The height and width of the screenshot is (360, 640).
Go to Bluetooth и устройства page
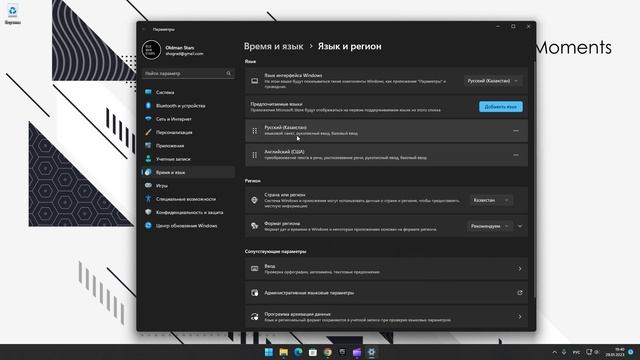[x=189, y=106]
